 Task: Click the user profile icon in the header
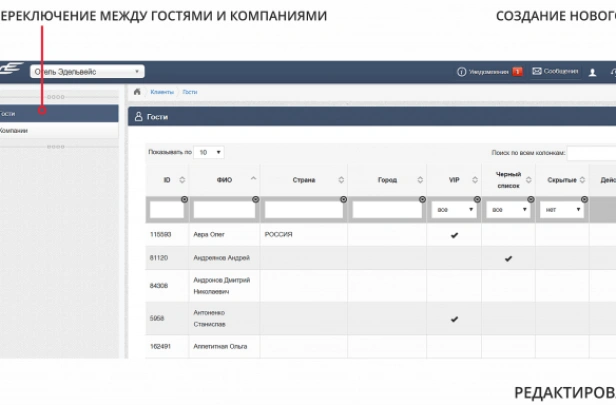(x=592, y=72)
